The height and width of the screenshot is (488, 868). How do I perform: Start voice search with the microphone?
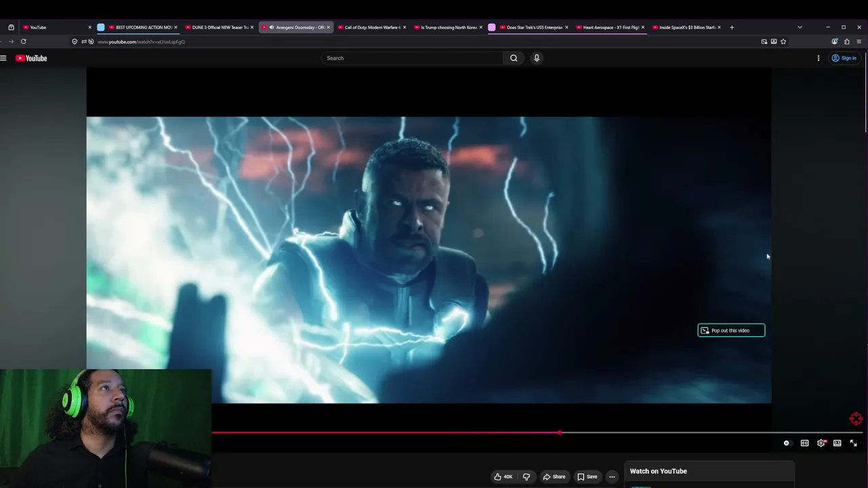pyautogui.click(x=536, y=58)
